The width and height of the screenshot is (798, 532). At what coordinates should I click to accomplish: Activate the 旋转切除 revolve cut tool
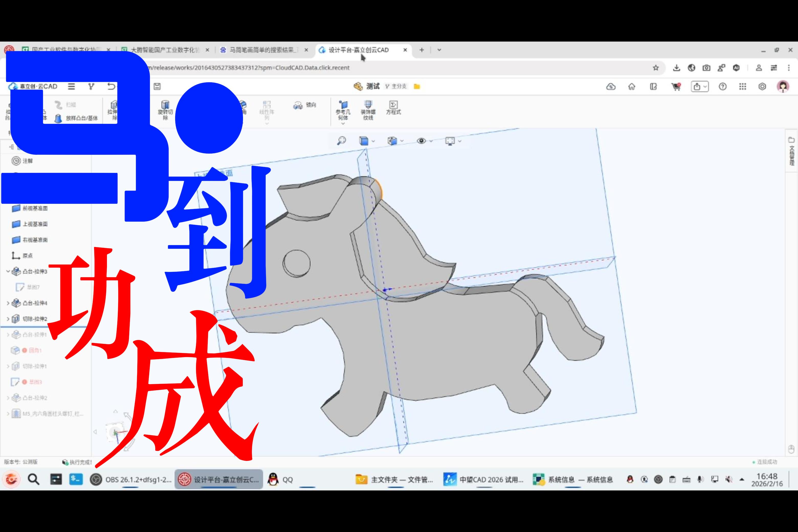click(165, 110)
